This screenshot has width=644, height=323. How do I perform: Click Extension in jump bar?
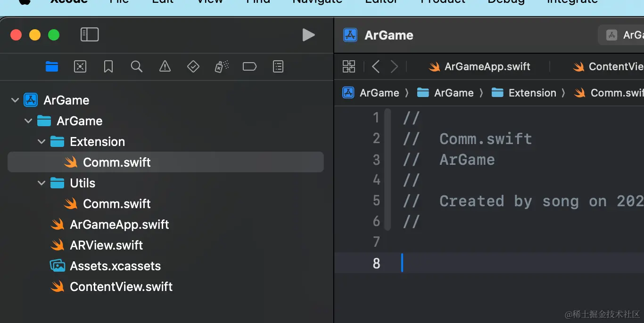pos(524,93)
